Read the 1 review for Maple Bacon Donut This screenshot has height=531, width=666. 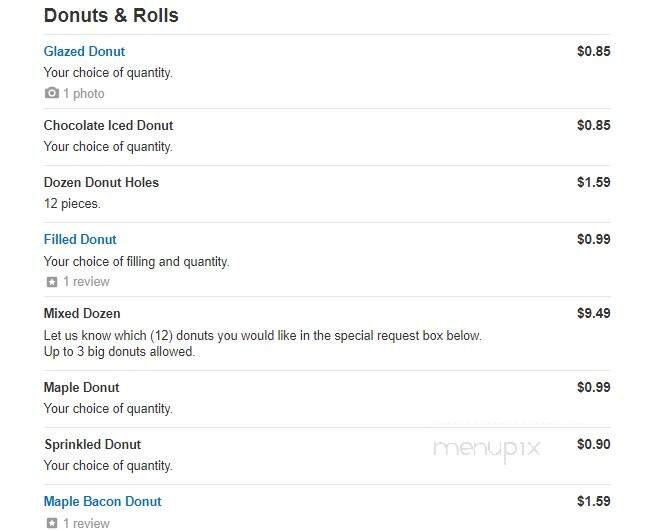coord(86,523)
